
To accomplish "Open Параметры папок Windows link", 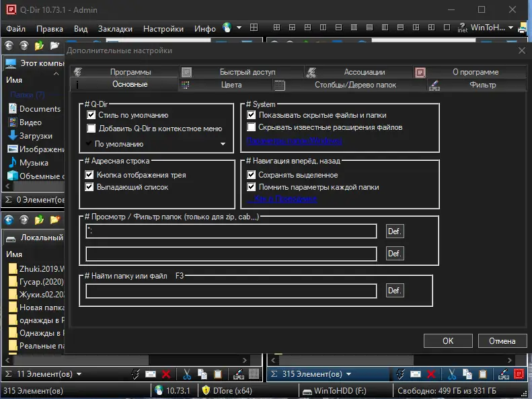I will 294,140.
